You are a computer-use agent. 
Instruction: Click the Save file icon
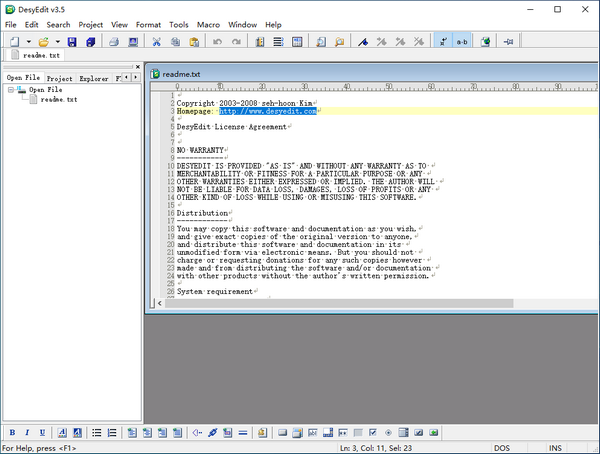pyautogui.click(x=72, y=42)
